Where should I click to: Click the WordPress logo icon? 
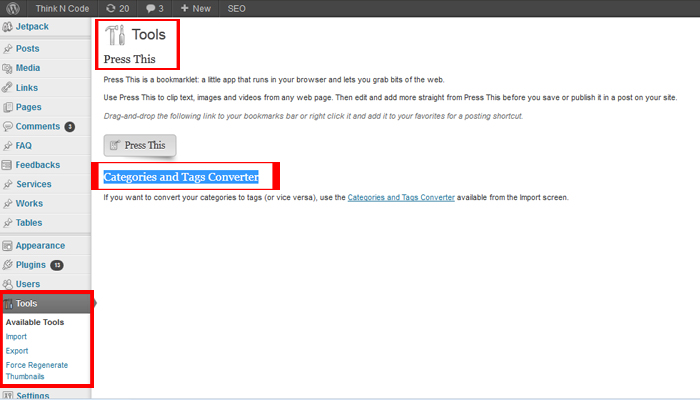coord(13,8)
